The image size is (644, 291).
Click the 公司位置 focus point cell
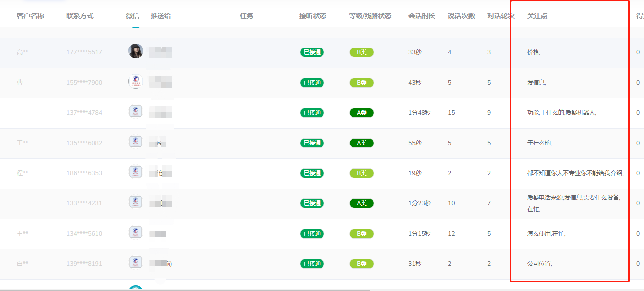pyautogui.click(x=539, y=264)
